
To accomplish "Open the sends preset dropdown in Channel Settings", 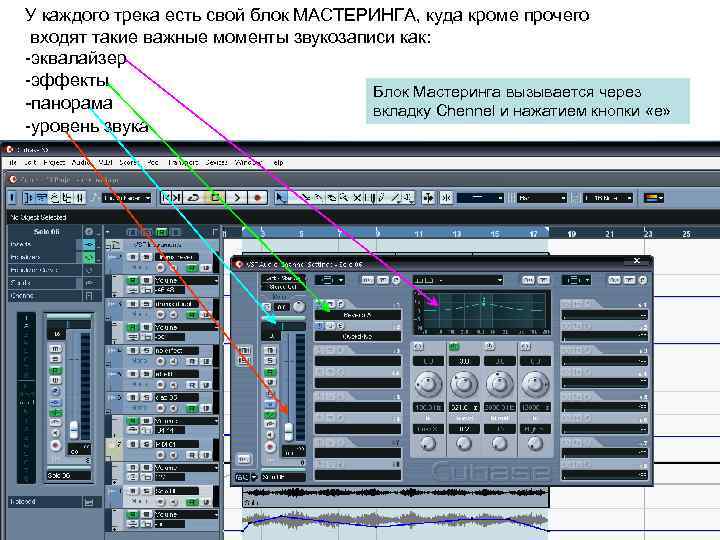I will pos(576,280).
